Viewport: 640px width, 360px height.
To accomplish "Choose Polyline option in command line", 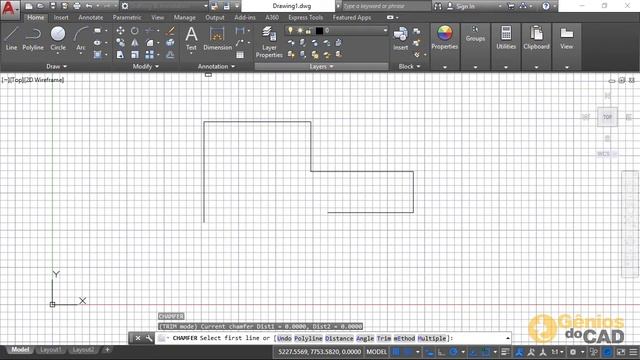I will [x=308, y=338].
